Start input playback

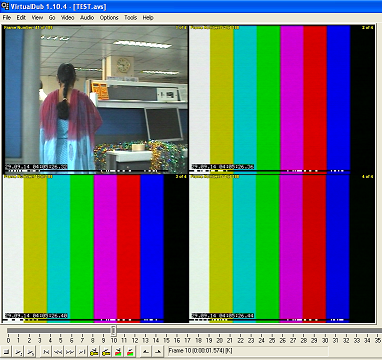click(x=19, y=351)
